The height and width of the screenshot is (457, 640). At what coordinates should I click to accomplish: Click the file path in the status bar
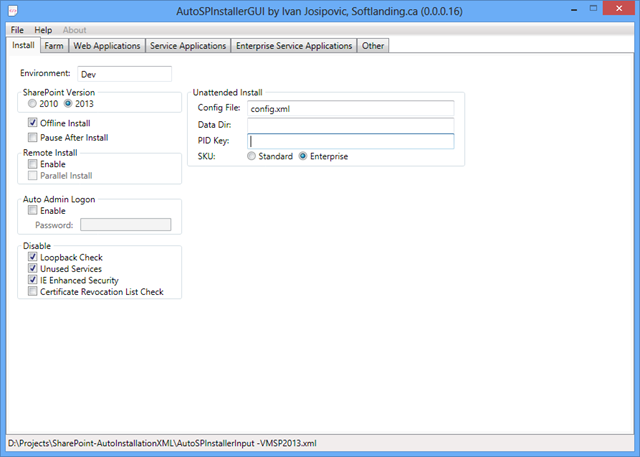162,443
